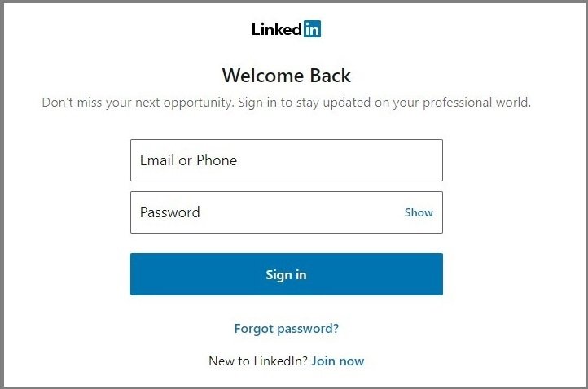The image size is (588, 389).
Task: Click the "Email or Phone" placeholder label
Action: pyautogui.click(x=188, y=160)
